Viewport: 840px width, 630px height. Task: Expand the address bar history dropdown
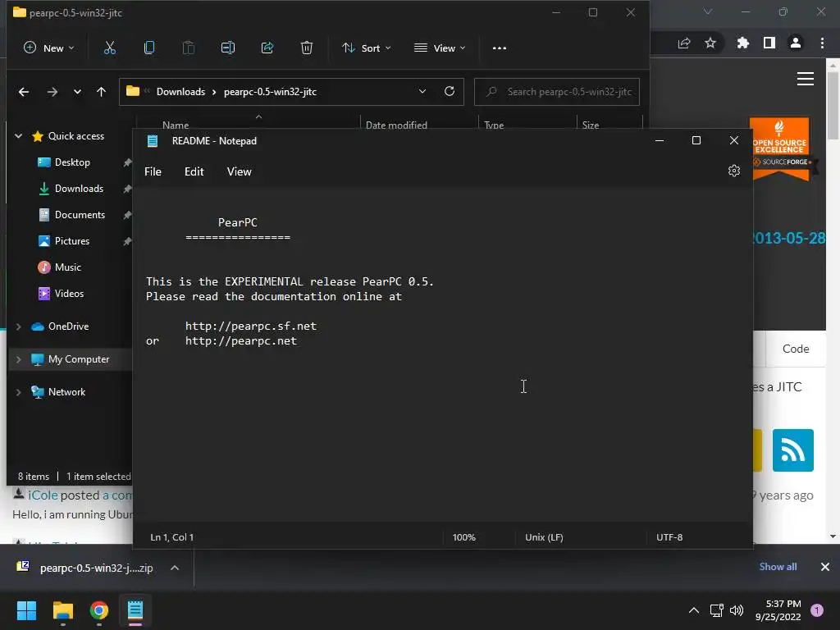point(422,92)
